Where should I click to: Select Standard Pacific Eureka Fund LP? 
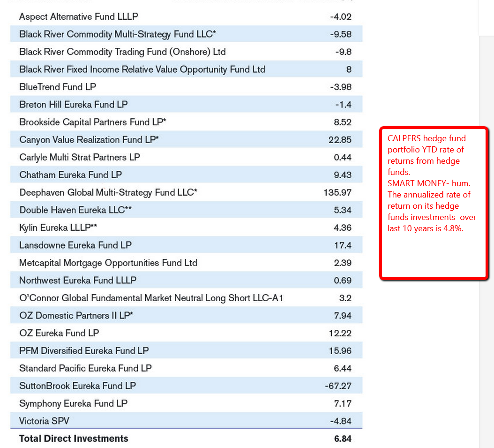[x=85, y=368]
